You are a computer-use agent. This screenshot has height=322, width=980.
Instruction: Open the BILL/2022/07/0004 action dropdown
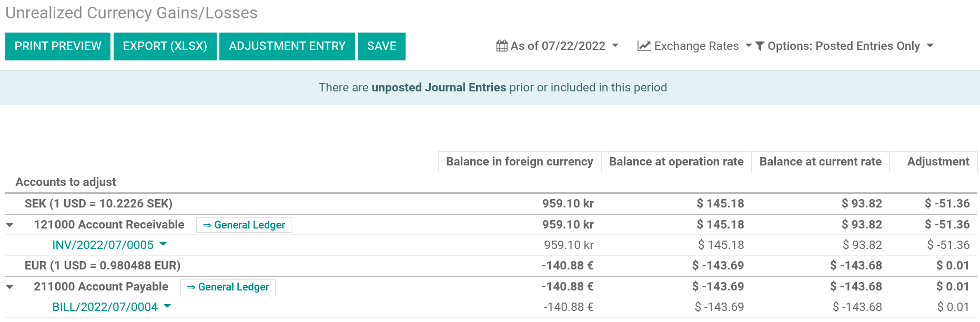point(167,307)
